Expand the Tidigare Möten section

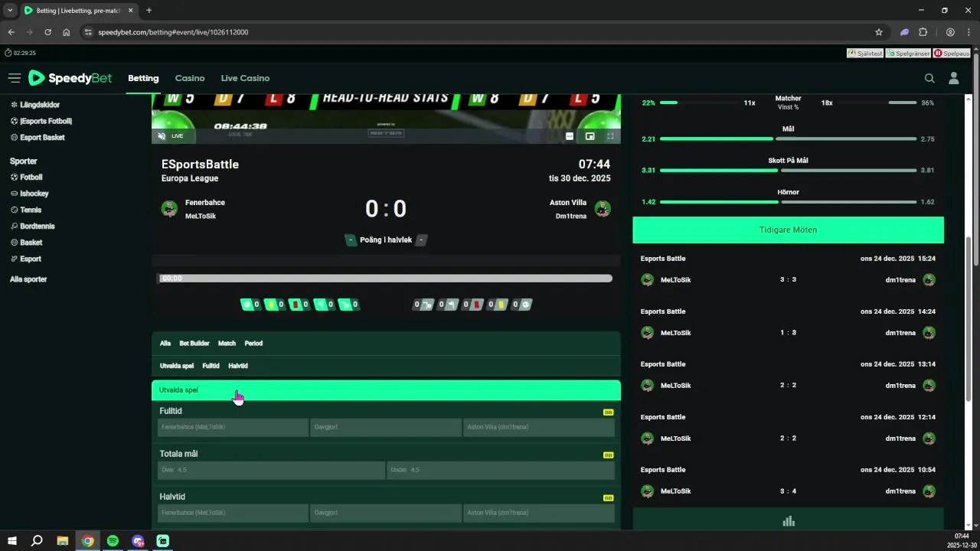tap(788, 230)
